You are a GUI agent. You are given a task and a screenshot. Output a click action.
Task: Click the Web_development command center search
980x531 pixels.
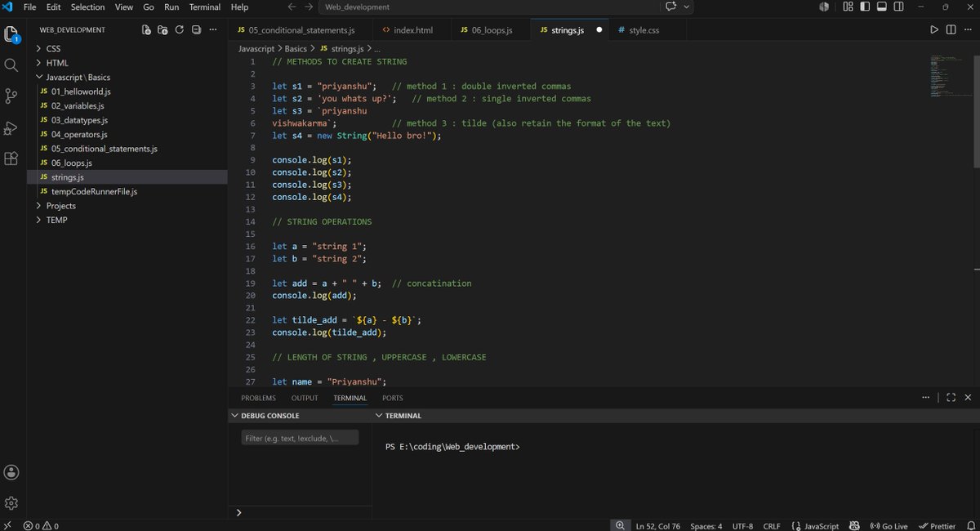coord(490,7)
